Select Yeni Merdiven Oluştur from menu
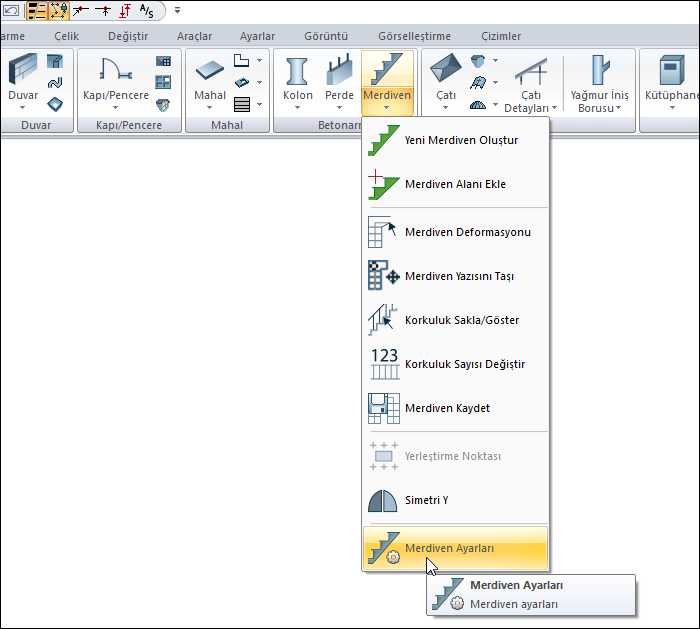The height and width of the screenshot is (629, 700). click(455, 140)
